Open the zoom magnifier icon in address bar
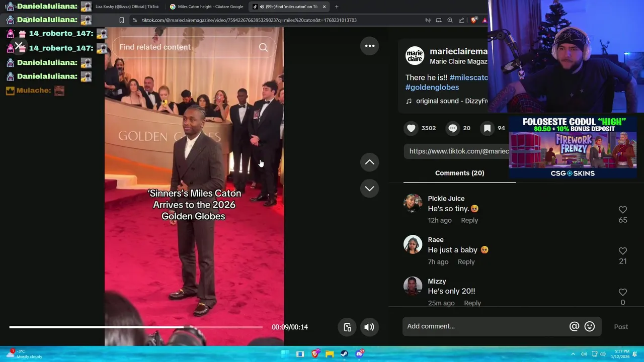 click(x=450, y=20)
